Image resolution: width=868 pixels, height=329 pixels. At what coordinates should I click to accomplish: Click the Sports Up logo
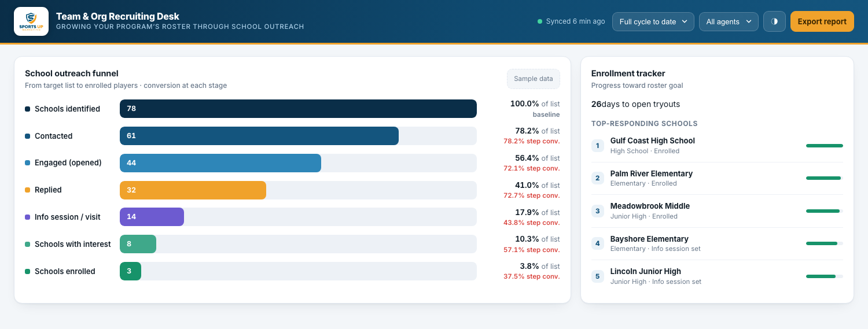(x=31, y=21)
